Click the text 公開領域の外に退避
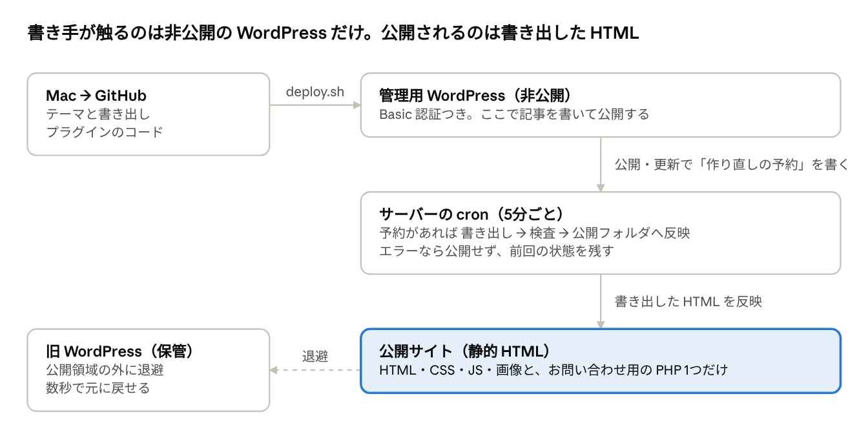The image size is (868, 447). coord(105,370)
